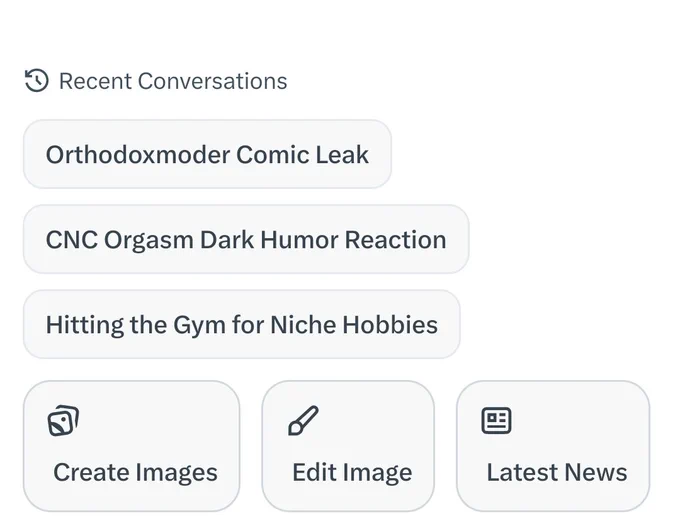
Task: Resume the first recent conversation chip
Action: (x=207, y=154)
